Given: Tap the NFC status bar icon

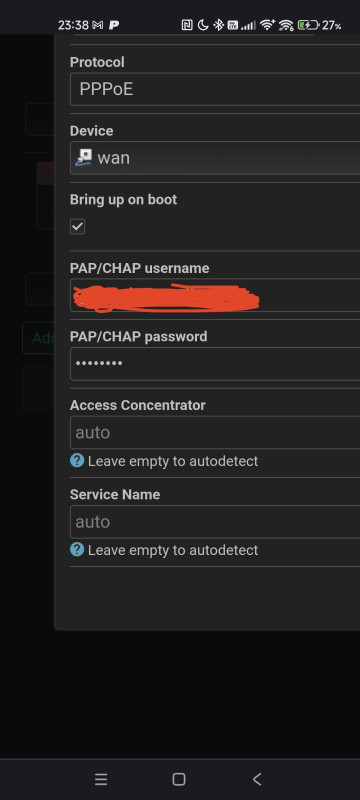Looking at the screenshot, I should [x=187, y=24].
